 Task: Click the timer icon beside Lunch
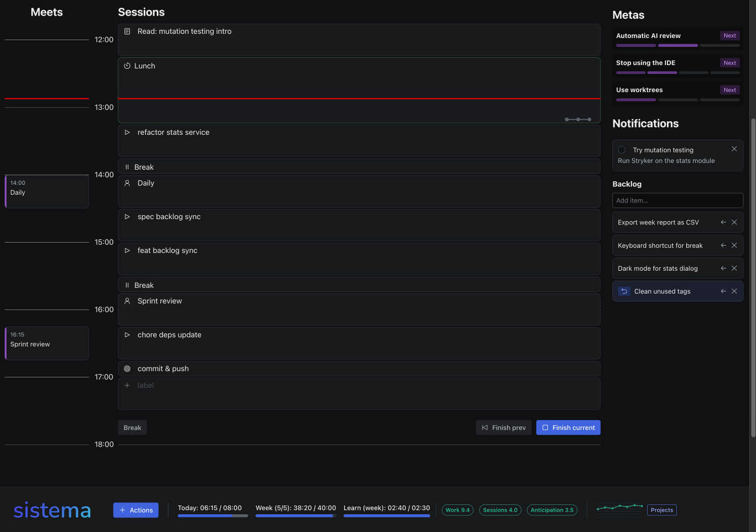(x=127, y=66)
